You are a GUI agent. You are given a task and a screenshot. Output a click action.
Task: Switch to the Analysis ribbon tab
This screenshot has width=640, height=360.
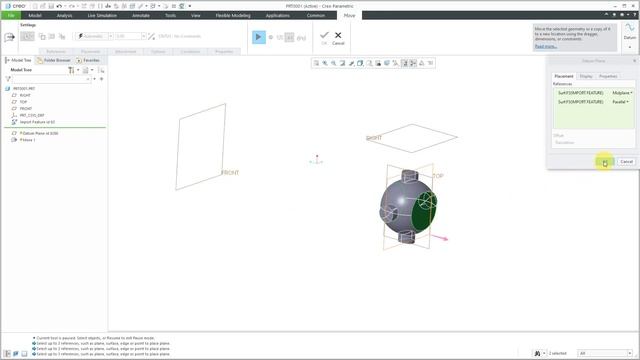click(x=64, y=16)
